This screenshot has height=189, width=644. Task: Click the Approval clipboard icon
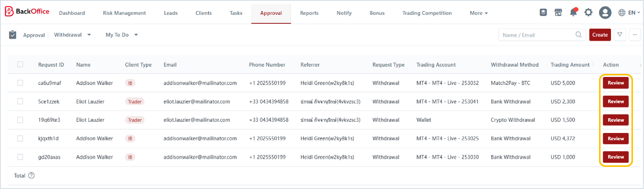[13, 35]
